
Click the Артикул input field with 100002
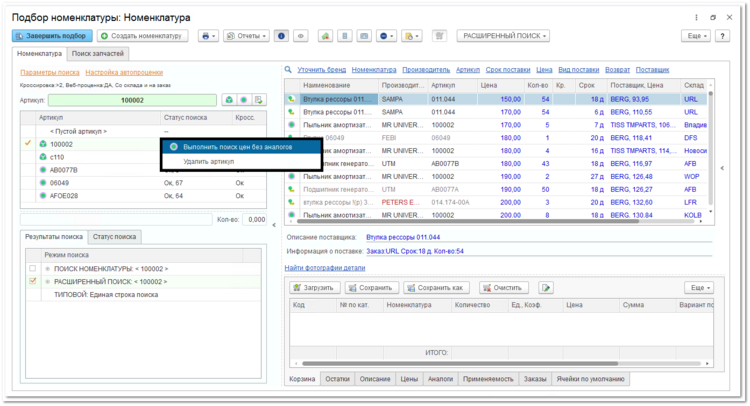(x=132, y=100)
